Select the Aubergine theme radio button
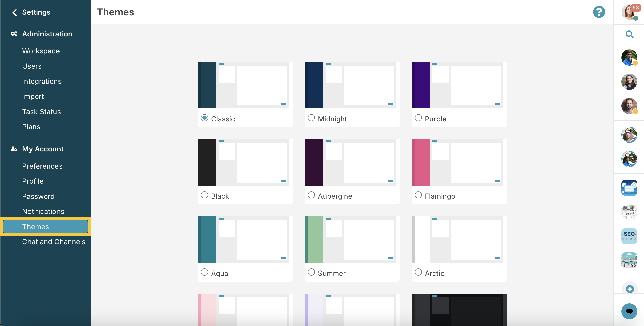 (311, 195)
